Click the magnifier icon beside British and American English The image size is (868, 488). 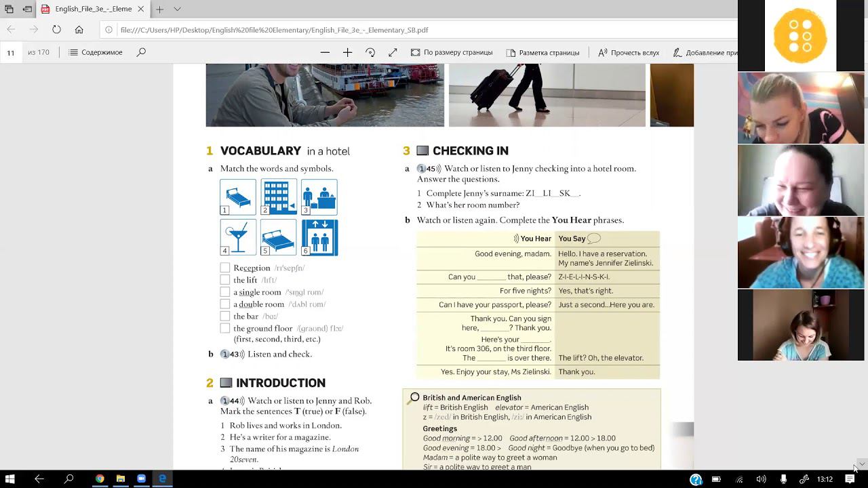(x=413, y=399)
